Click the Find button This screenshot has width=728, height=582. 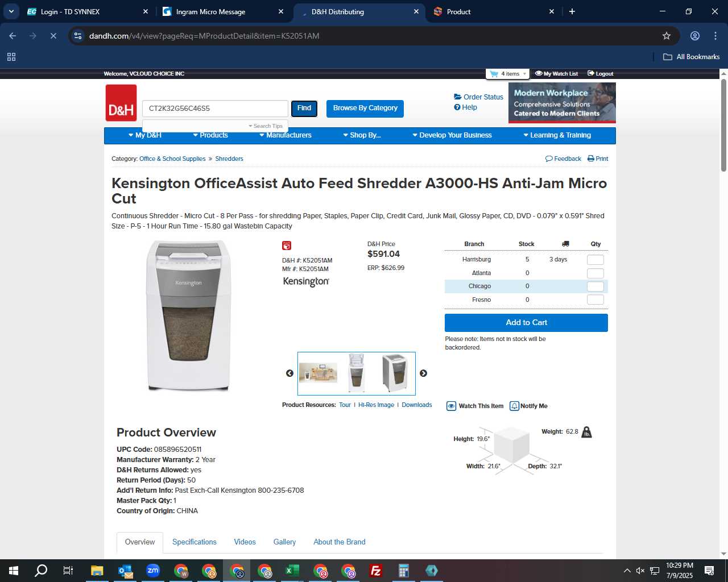[x=304, y=109]
